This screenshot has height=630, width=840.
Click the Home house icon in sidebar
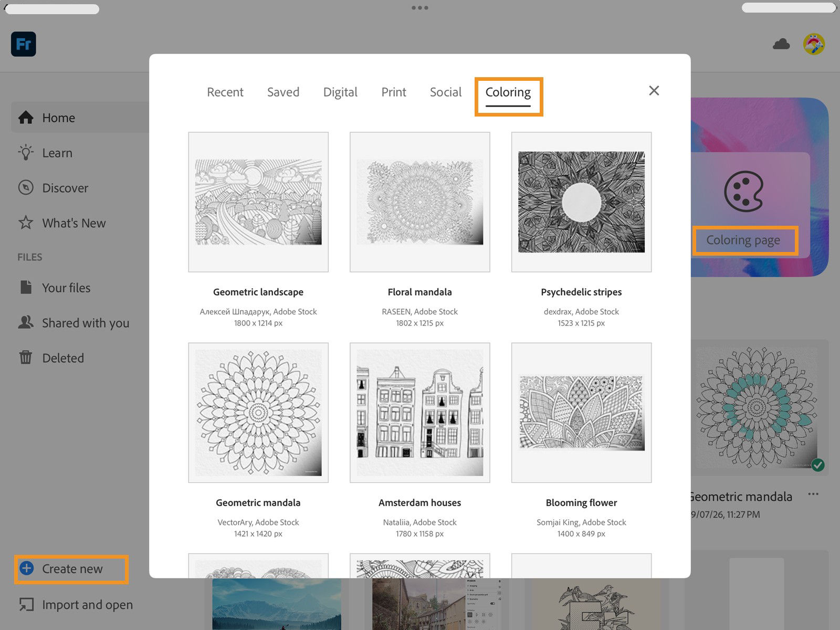click(x=26, y=118)
